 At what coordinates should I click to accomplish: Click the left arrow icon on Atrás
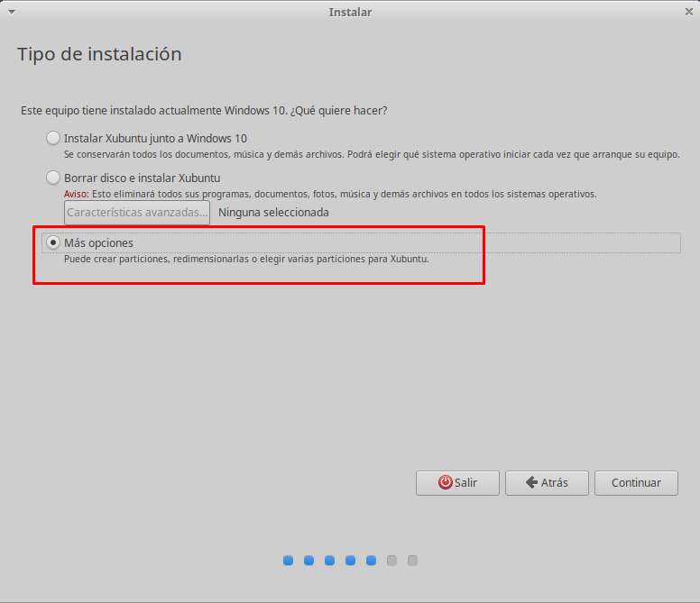tap(532, 482)
